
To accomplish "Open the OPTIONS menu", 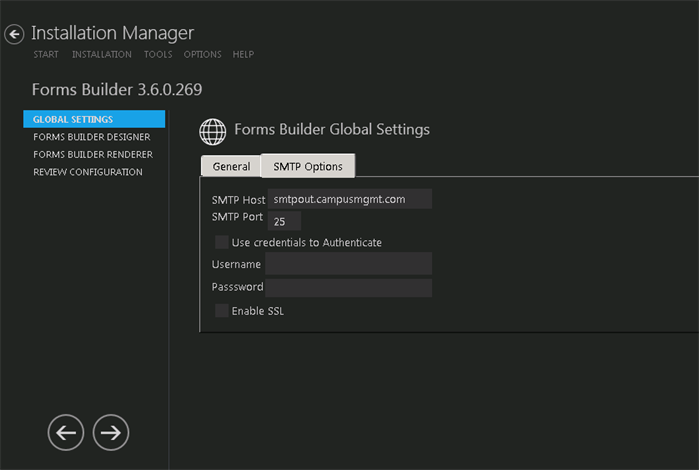I will pyautogui.click(x=202, y=54).
